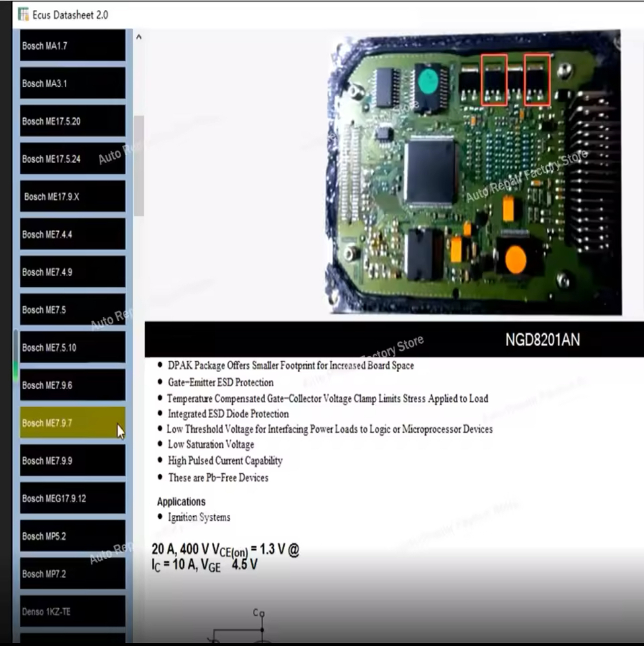Choose the Bosch MP7.2 entry
Screen dimensions: 644x646
point(72,574)
